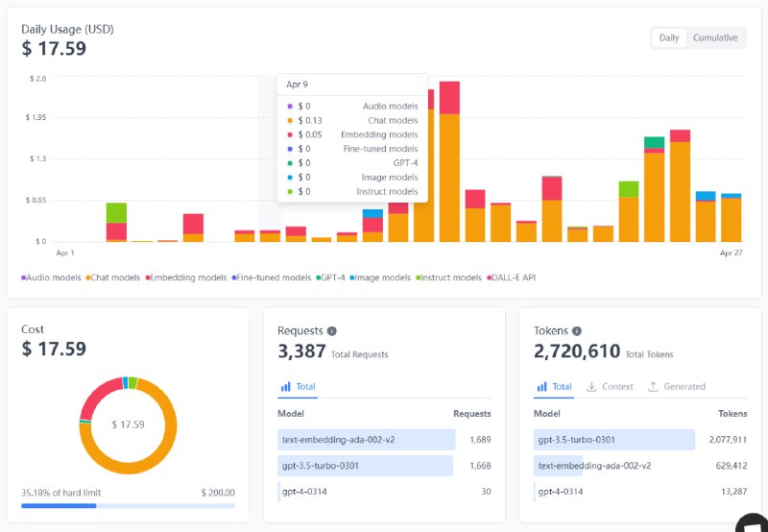Toggle DALL-E API legend entry
This screenshot has height=532, width=768.
[514, 278]
